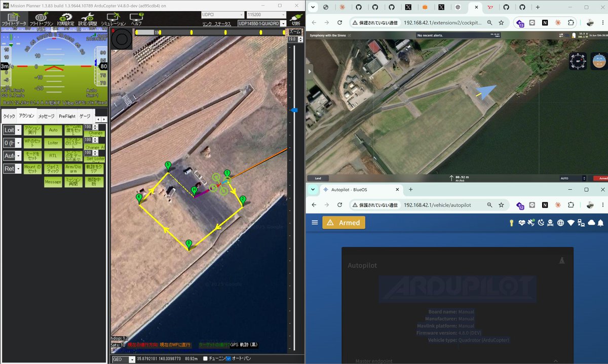Click the map zoom slider handle

click(294, 110)
